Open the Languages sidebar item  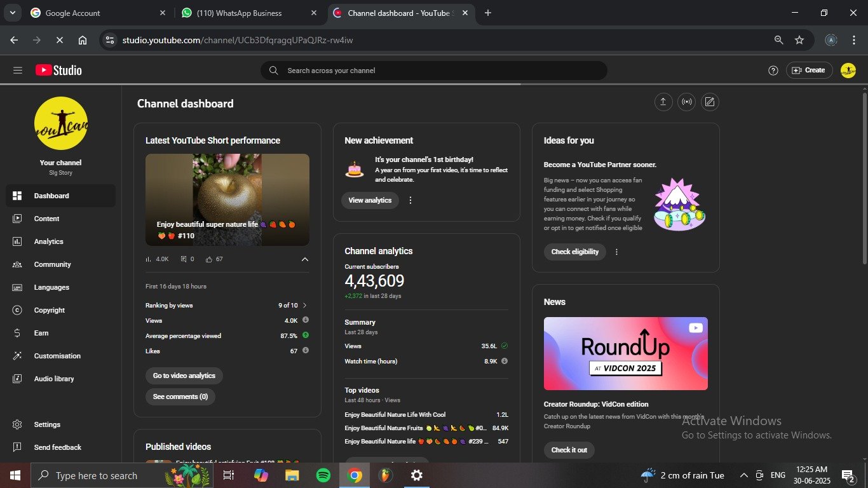tap(60, 287)
